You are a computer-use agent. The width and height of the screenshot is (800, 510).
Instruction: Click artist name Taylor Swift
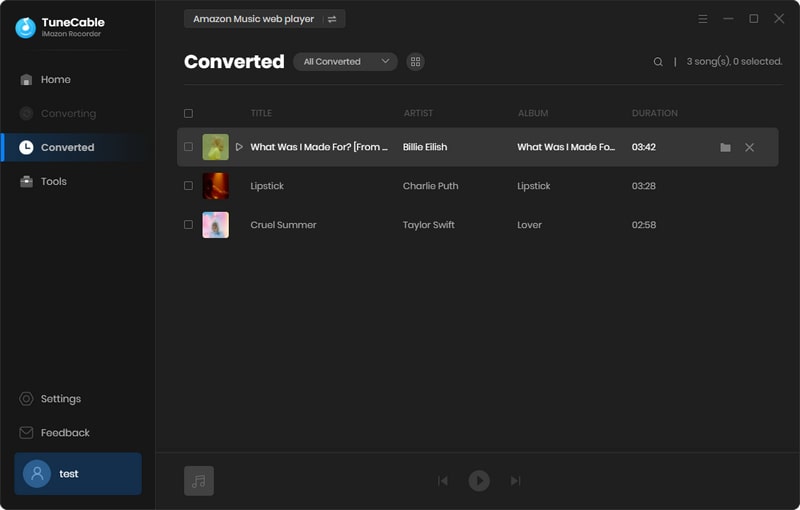(428, 225)
